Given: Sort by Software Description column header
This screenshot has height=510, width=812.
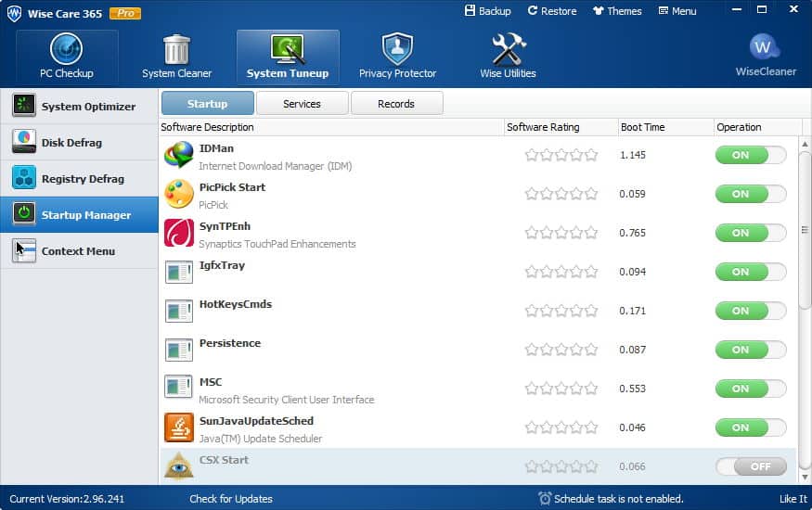Looking at the screenshot, I should [x=331, y=127].
